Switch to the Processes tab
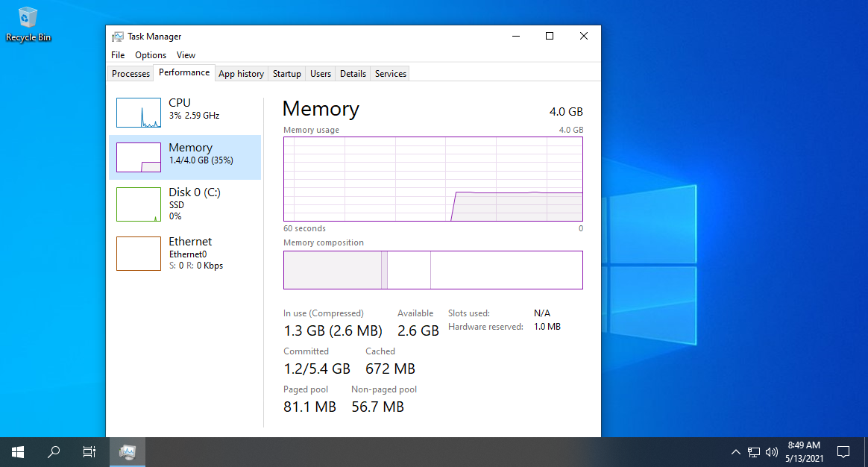 (x=130, y=74)
